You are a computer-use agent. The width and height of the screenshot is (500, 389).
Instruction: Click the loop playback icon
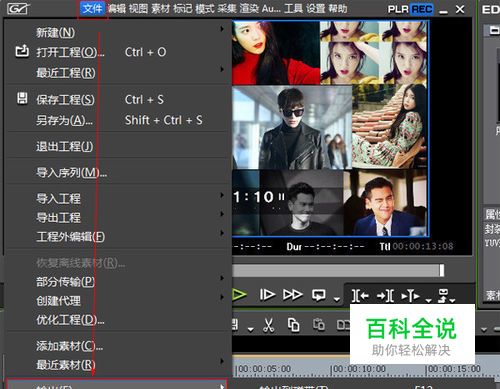pyautogui.click(x=319, y=295)
